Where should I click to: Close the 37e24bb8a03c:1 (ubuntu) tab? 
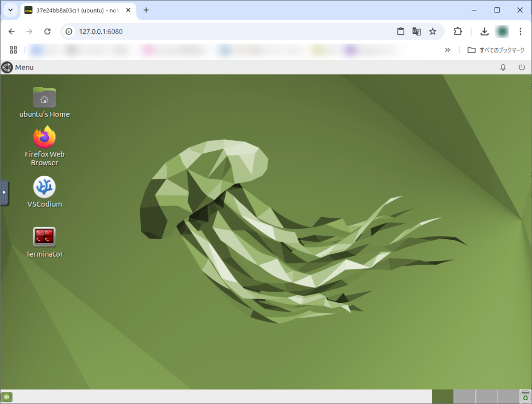point(128,10)
